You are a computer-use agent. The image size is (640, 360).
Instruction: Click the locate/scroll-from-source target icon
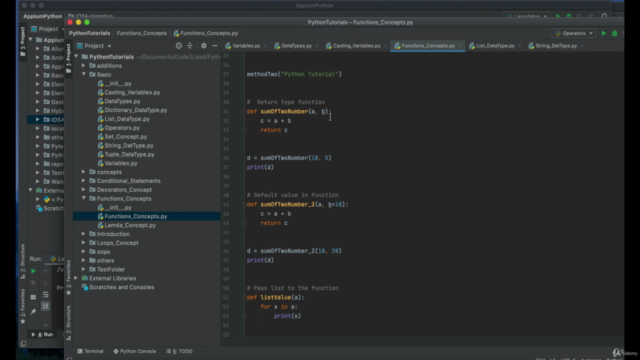click(x=179, y=46)
